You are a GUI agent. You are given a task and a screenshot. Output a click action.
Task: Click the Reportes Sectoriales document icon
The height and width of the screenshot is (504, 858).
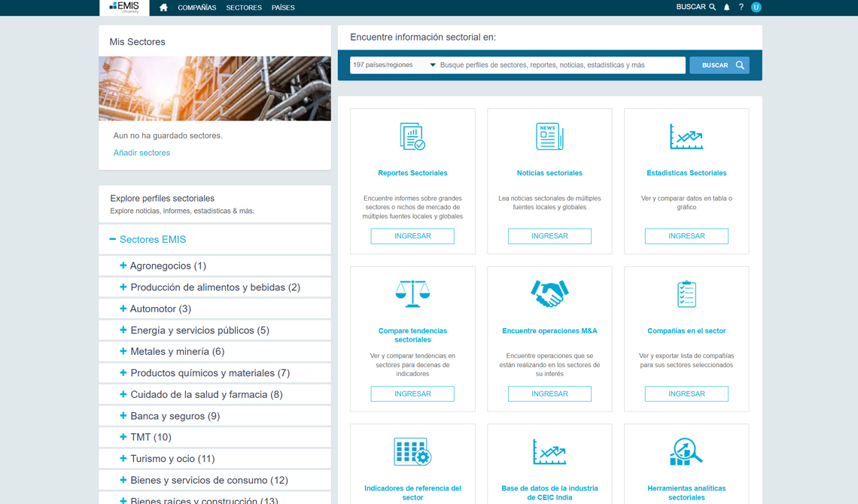click(x=412, y=136)
